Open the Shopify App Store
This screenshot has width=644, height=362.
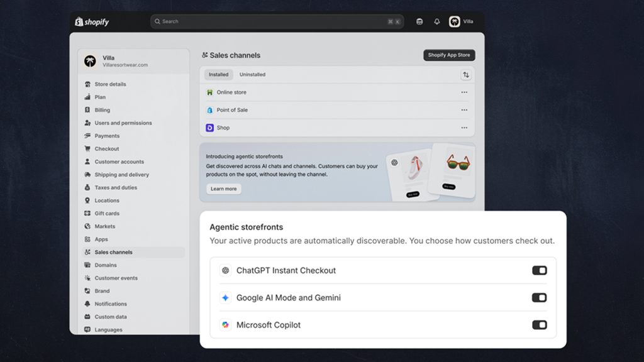pyautogui.click(x=448, y=55)
